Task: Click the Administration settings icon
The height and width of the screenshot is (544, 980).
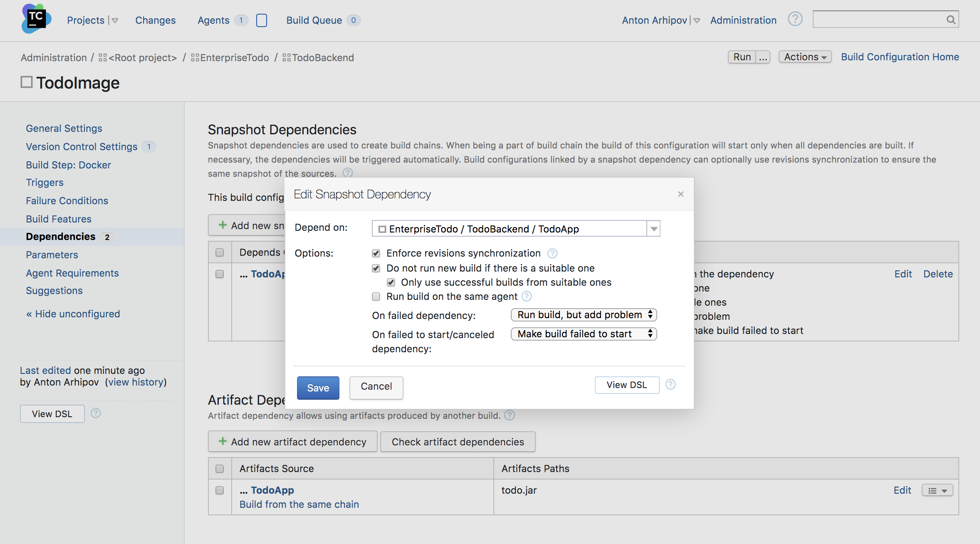Action: (x=744, y=20)
